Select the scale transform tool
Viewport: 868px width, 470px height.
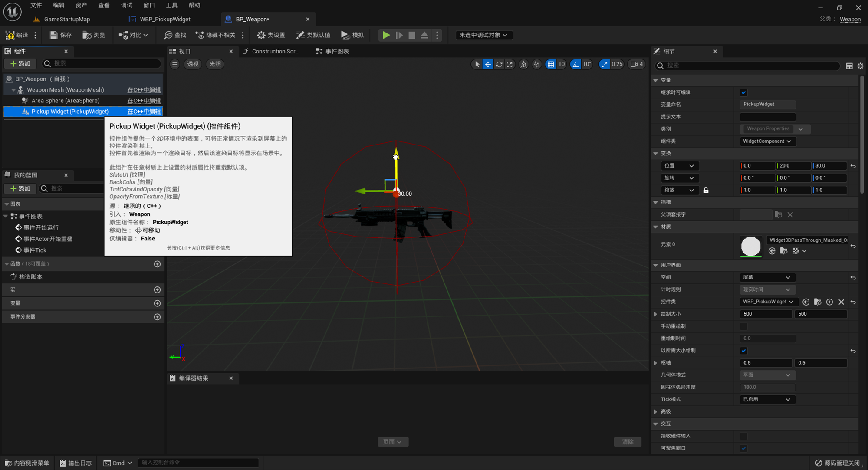pos(510,64)
